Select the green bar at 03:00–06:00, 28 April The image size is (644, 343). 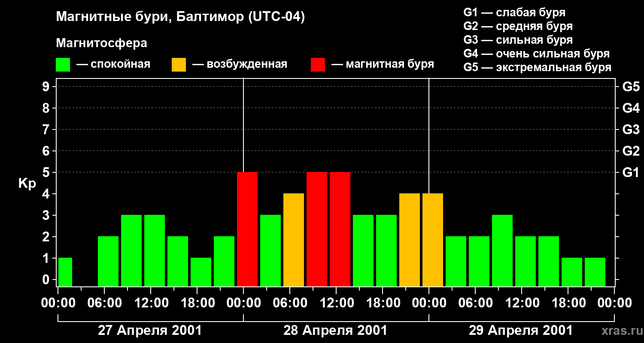[270, 251]
